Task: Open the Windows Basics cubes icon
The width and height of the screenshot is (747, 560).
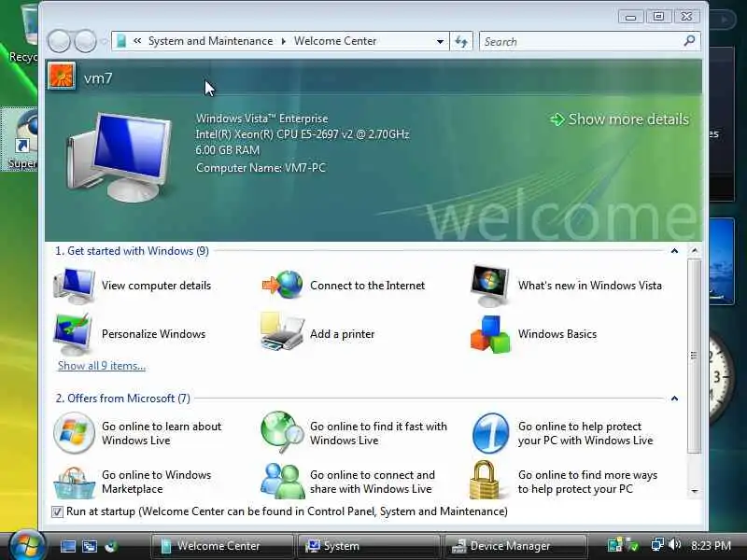Action: click(490, 334)
